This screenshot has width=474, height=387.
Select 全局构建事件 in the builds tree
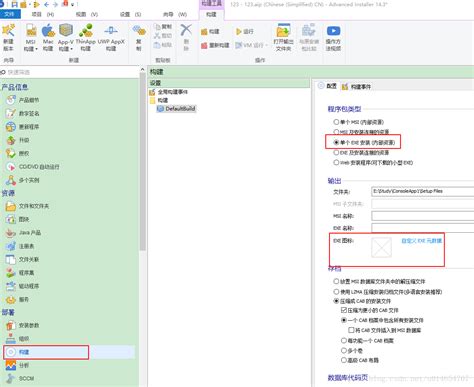pos(169,92)
